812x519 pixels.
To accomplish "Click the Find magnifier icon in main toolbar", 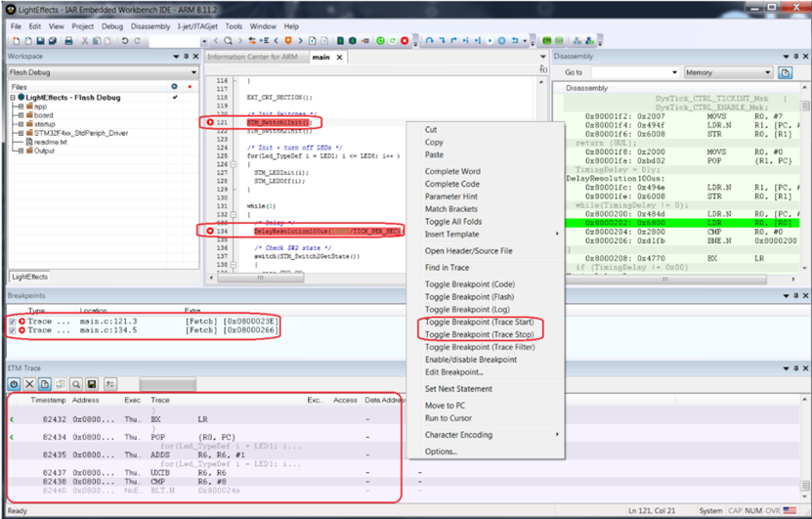I will pos(228,41).
